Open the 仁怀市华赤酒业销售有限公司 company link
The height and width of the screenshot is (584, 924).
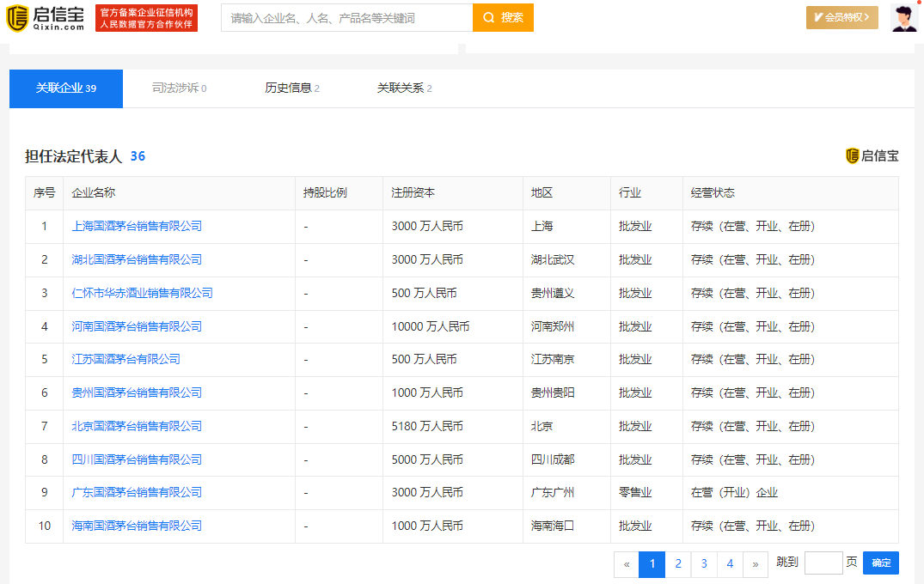[142, 293]
